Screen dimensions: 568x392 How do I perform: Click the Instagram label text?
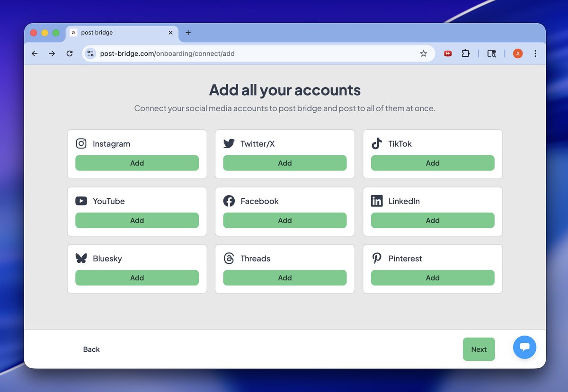(111, 144)
